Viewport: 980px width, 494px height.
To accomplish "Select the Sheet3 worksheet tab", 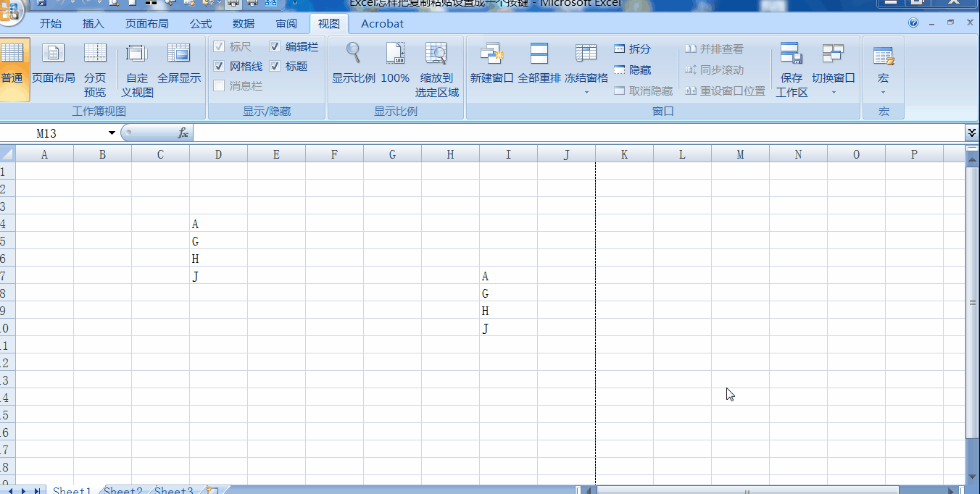I will 174,490.
